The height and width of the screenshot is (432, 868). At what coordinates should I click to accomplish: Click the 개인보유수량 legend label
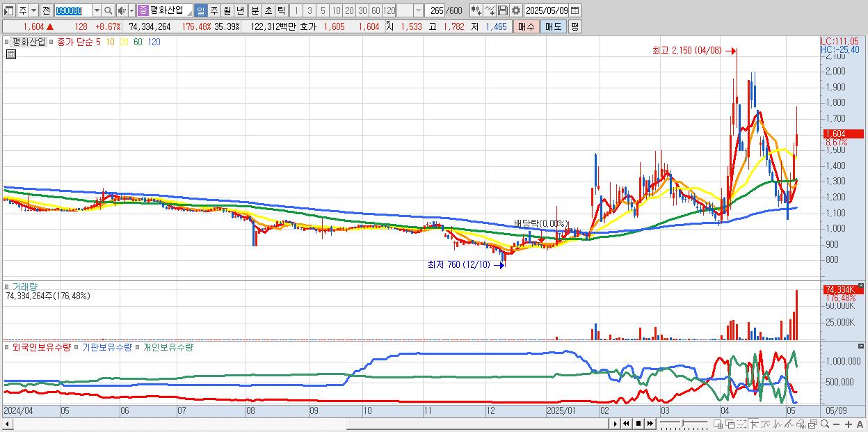[x=168, y=346]
